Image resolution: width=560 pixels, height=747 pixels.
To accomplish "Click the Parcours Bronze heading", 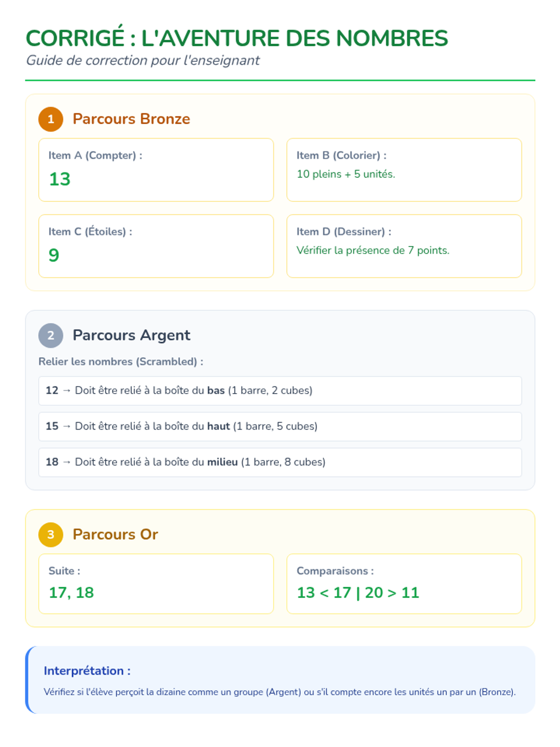I will point(131,119).
